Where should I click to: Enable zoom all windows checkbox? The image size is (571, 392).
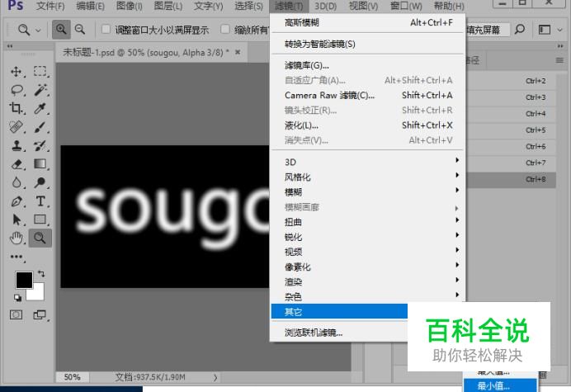pyautogui.click(x=225, y=29)
